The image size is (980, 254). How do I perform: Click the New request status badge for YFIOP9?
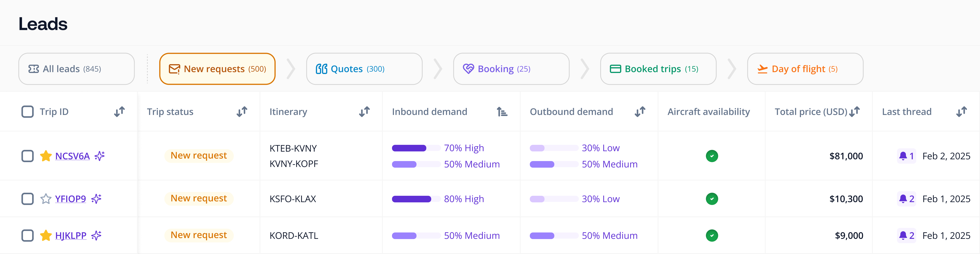(x=199, y=198)
